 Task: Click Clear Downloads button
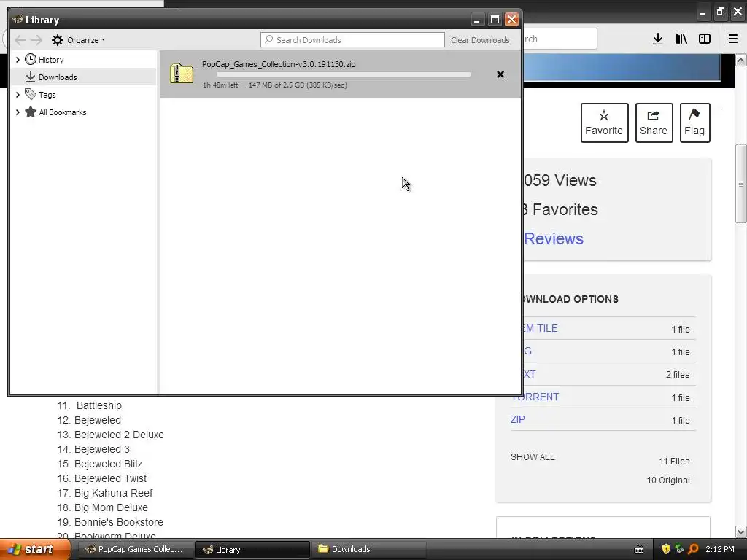click(480, 40)
